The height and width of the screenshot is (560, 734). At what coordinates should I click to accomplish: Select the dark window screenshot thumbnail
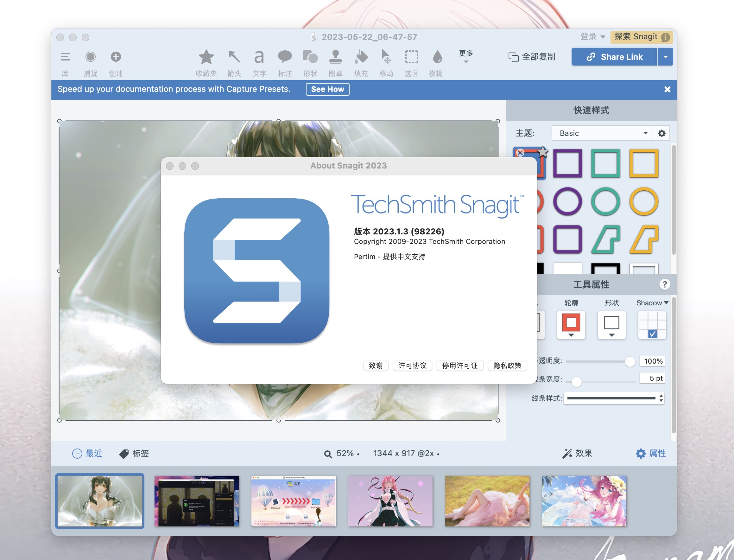(x=197, y=501)
